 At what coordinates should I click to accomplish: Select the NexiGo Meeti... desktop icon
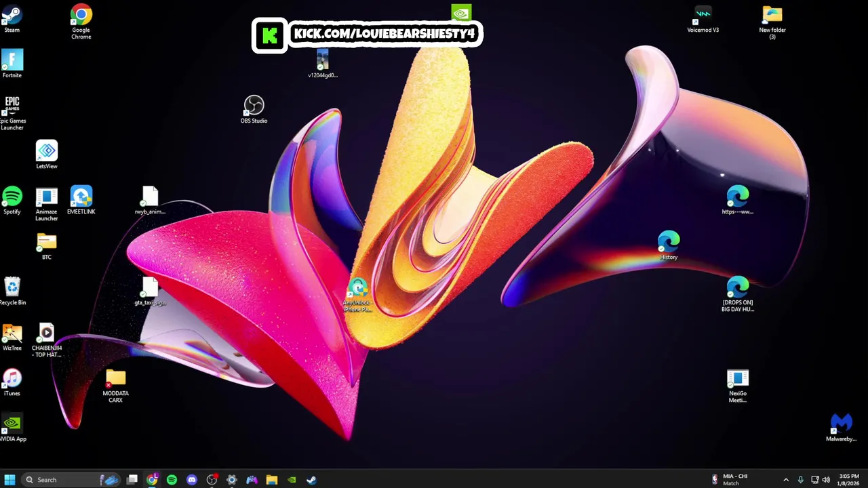738,386
